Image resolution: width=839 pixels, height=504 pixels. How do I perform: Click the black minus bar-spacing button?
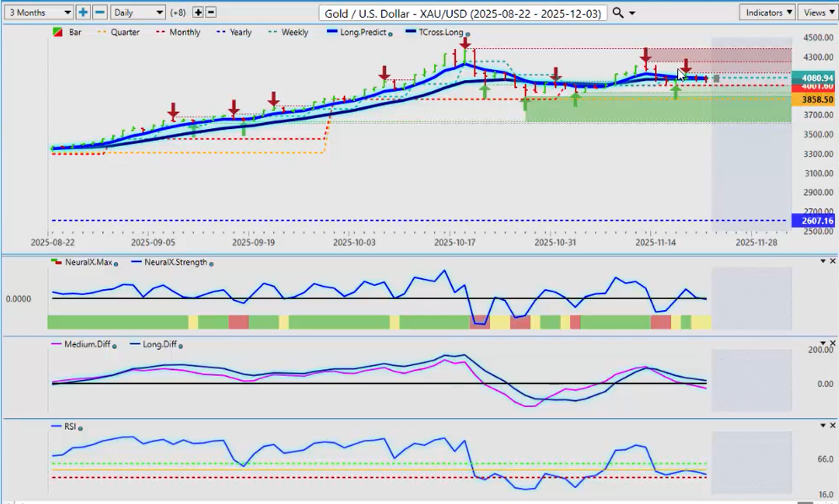(211, 13)
